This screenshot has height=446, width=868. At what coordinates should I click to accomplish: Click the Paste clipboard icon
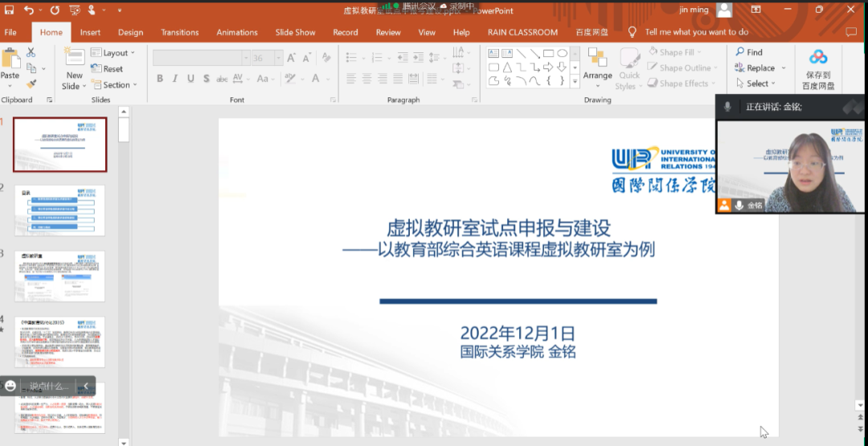pyautogui.click(x=10, y=61)
